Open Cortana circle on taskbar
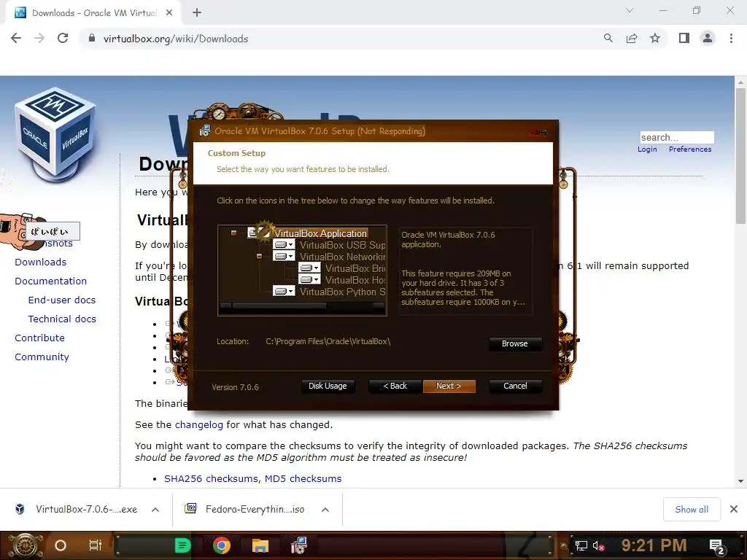The width and height of the screenshot is (747, 560). pos(61,545)
